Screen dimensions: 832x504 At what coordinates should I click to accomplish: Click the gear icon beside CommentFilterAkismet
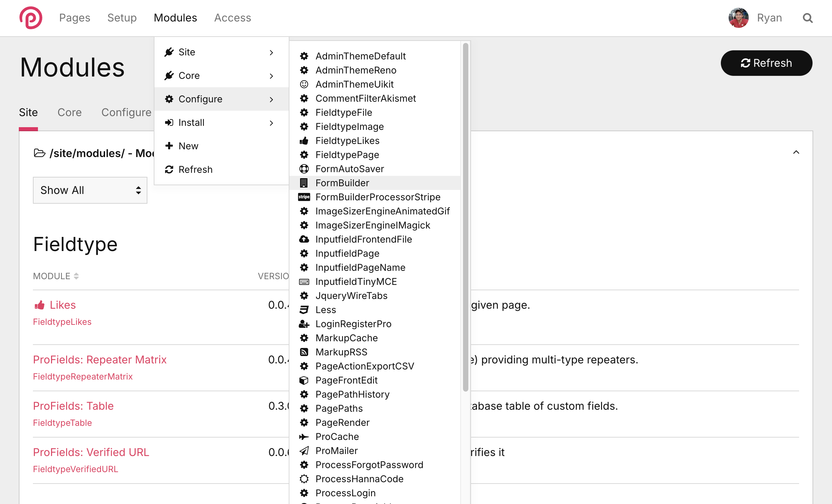[x=304, y=98]
